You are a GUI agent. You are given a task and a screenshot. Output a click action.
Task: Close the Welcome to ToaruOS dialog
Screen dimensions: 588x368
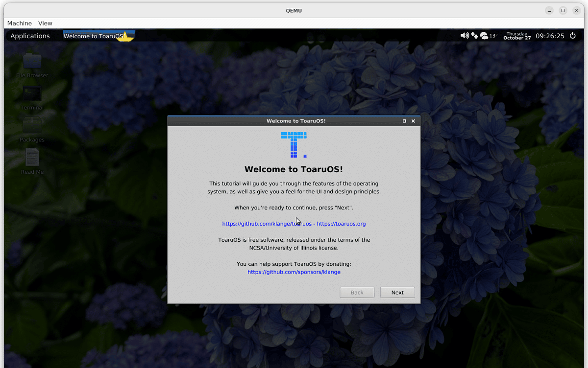413,121
